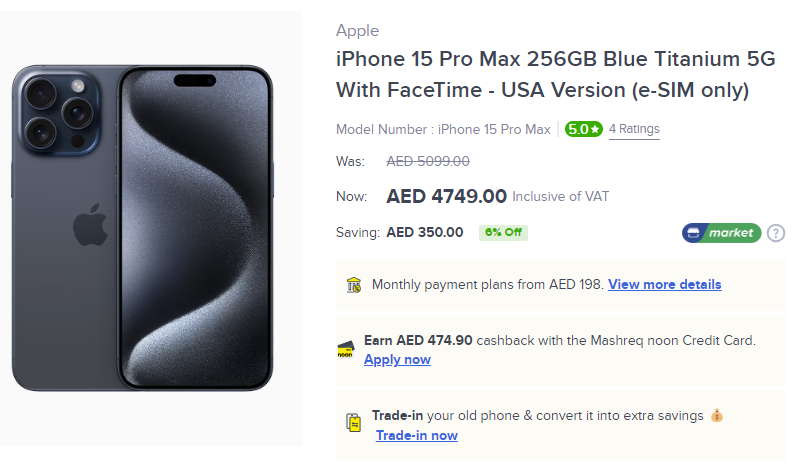803x470 pixels.
Task: Click the iPhone 15 Pro Max product title
Action: coord(555,74)
